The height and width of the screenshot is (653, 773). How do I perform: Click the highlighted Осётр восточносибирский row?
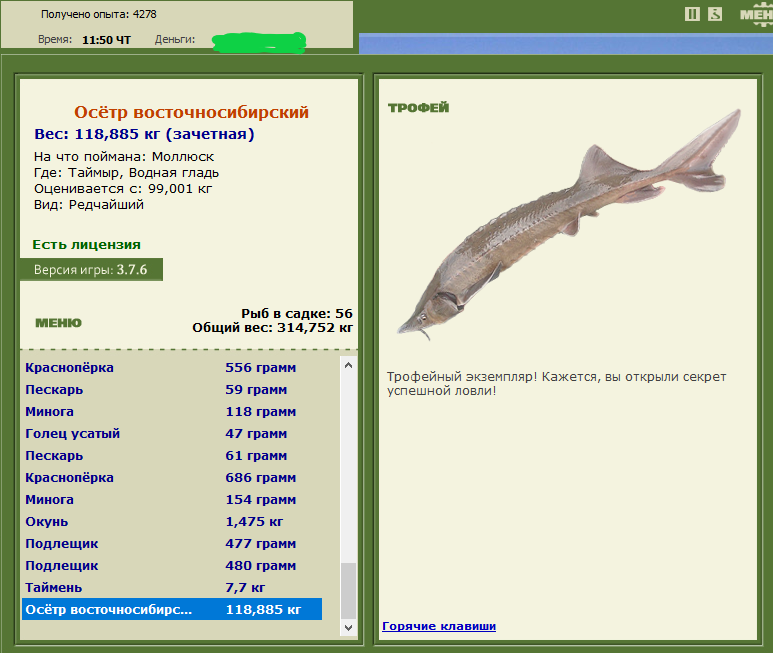coord(170,609)
